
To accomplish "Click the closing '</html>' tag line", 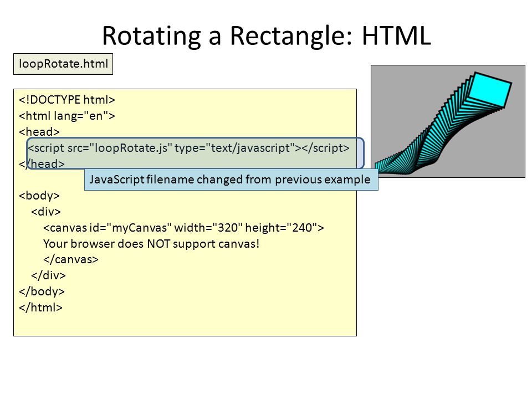I will (x=40, y=308).
